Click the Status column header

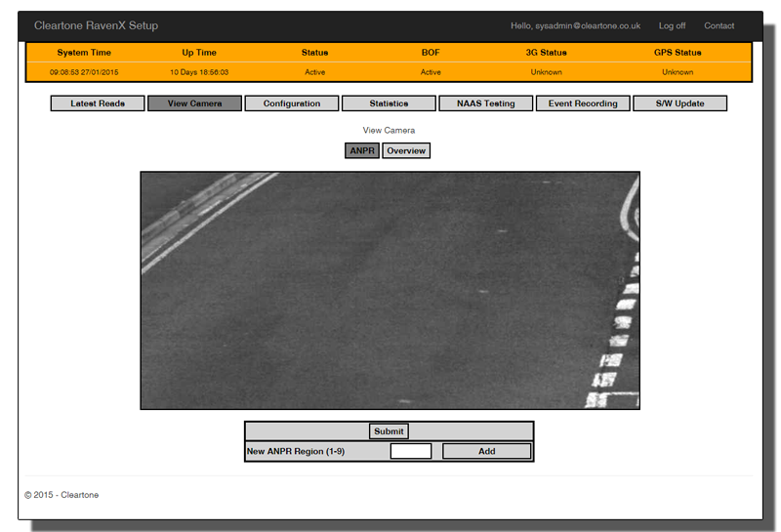pos(314,53)
